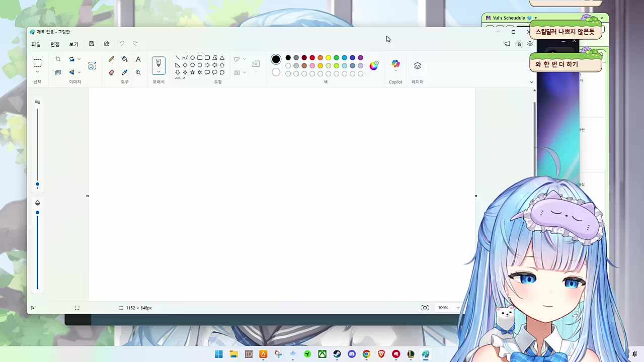Screen dimensions: 644x362
Task: Click the Flip image icon
Action: (71, 72)
